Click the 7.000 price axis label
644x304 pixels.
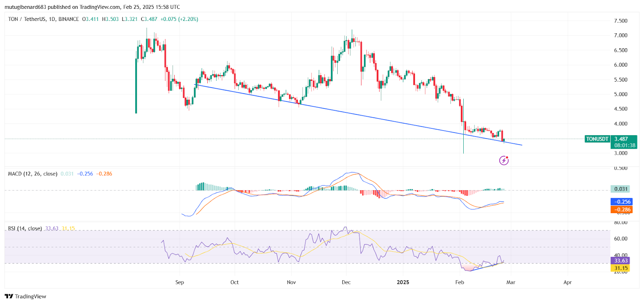(621, 35)
